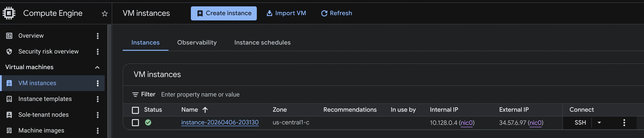Screen dimensions: 644x138
Task: Switch to the Observability tab
Action: (197, 43)
